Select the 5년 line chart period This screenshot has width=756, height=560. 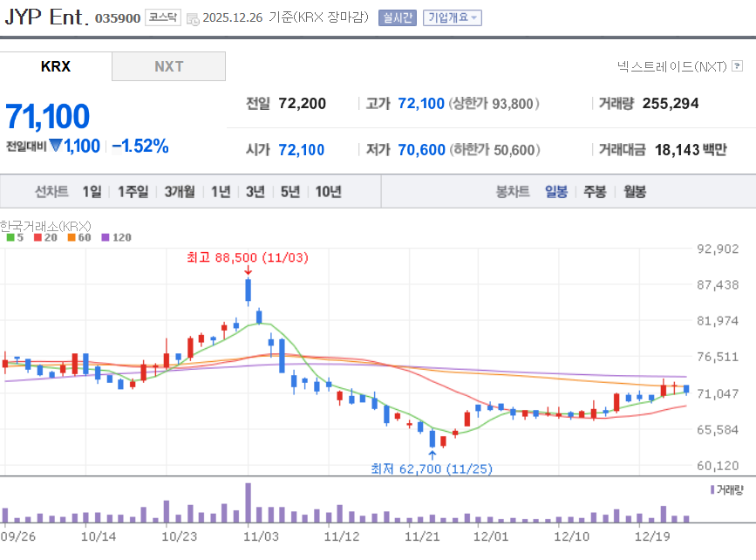(x=290, y=192)
